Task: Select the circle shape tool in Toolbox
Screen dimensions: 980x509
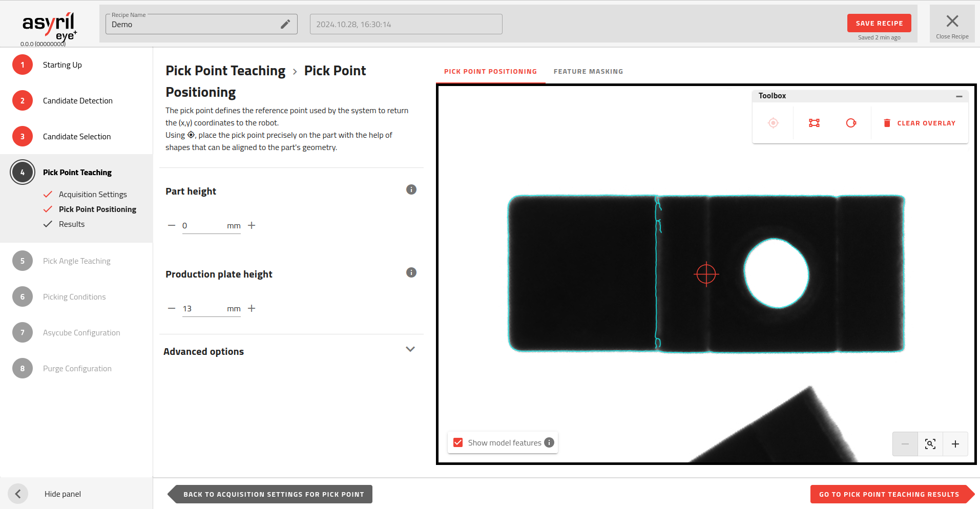Action: pyautogui.click(x=851, y=123)
